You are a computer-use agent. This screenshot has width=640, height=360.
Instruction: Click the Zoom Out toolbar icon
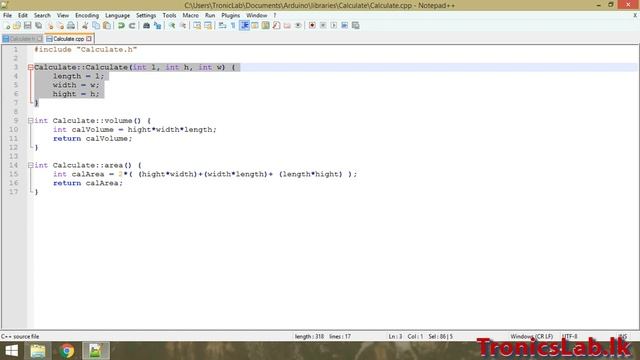pyautogui.click(x=183, y=26)
